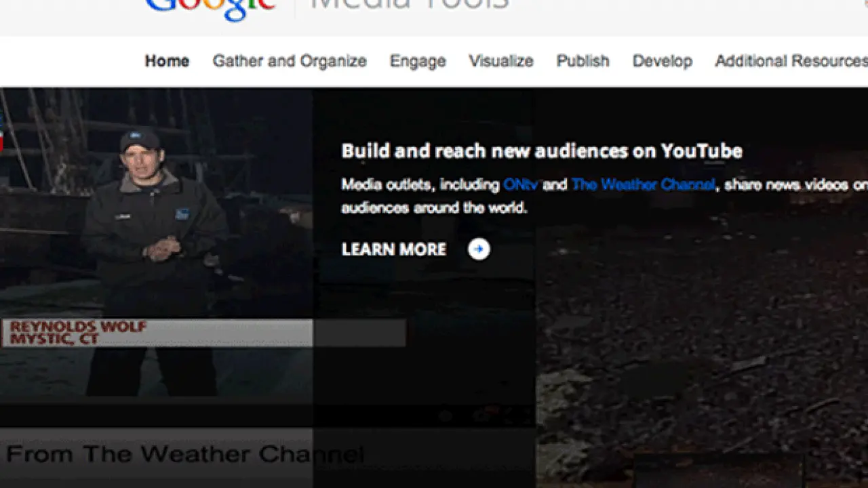Viewport: 868px width, 488px height.
Task: Click the 'From The Weather Channel' caption
Action: [184, 453]
